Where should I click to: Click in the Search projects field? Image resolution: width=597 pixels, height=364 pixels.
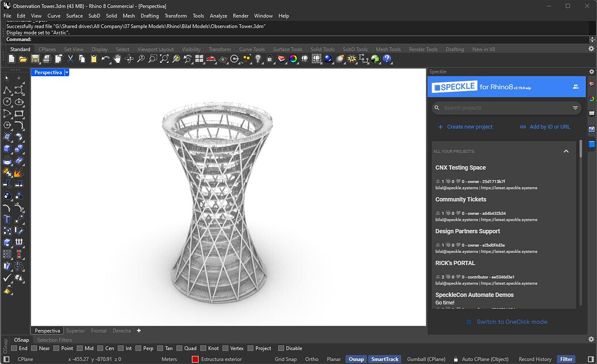click(x=506, y=108)
